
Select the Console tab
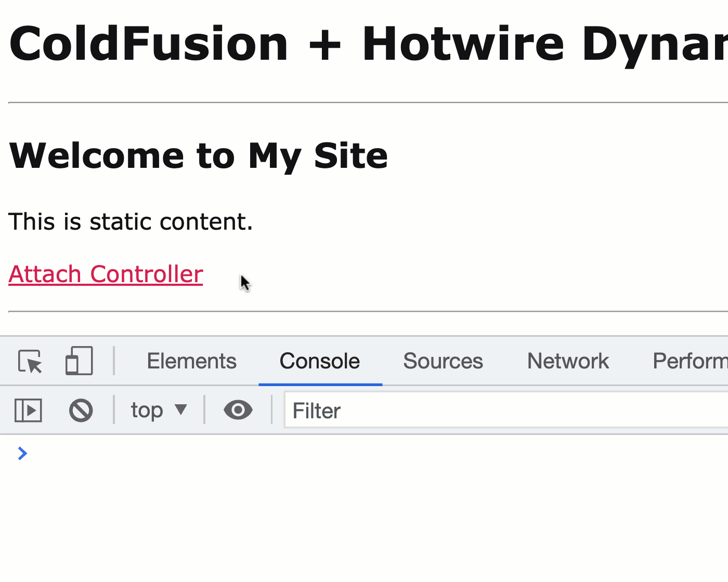pyautogui.click(x=319, y=361)
